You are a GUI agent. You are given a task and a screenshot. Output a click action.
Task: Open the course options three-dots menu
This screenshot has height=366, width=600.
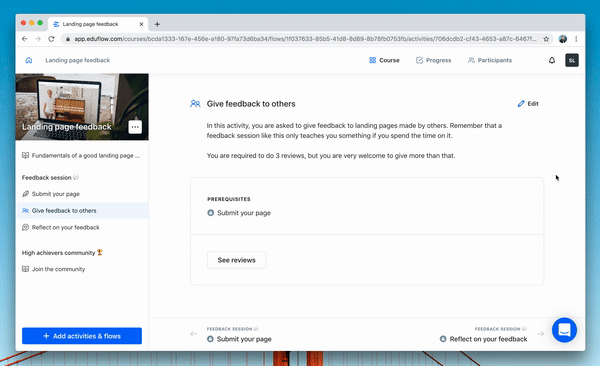pyautogui.click(x=135, y=127)
